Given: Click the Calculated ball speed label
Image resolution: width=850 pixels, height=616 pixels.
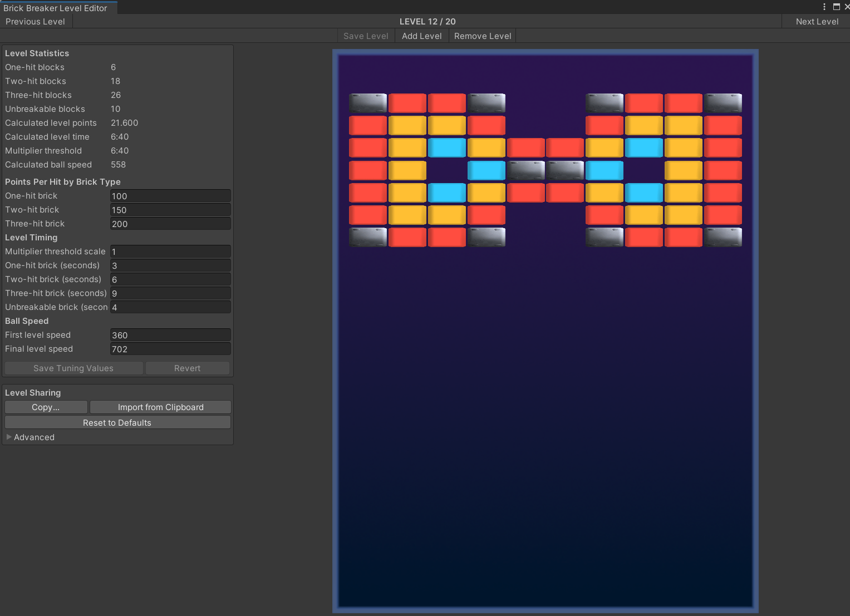Looking at the screenshot, I should (x=48, y=165).
